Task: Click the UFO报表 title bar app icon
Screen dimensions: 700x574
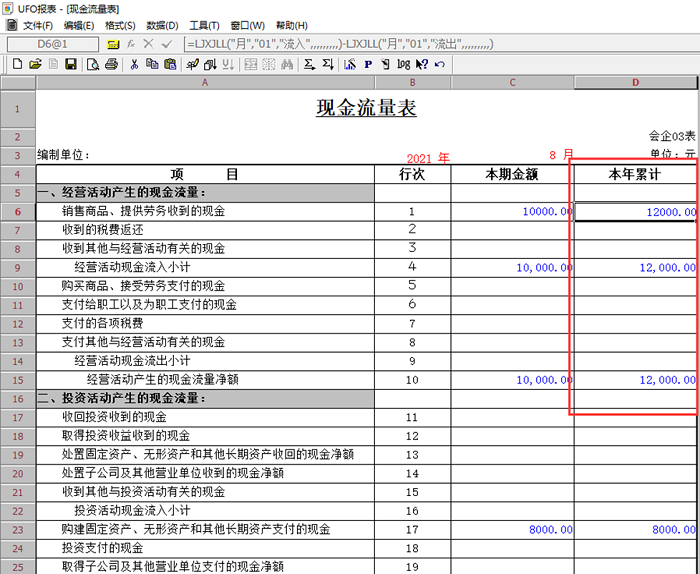Action: click(x=8, y=8)
